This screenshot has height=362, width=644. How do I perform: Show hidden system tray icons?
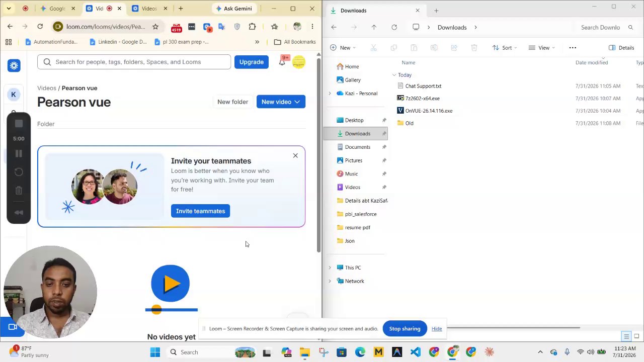(x=540, y=352)
